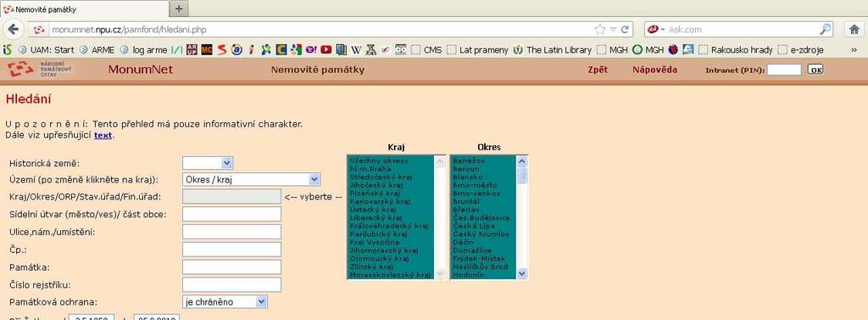Click the Okres list scrollbar down arrow

point(522,273)
